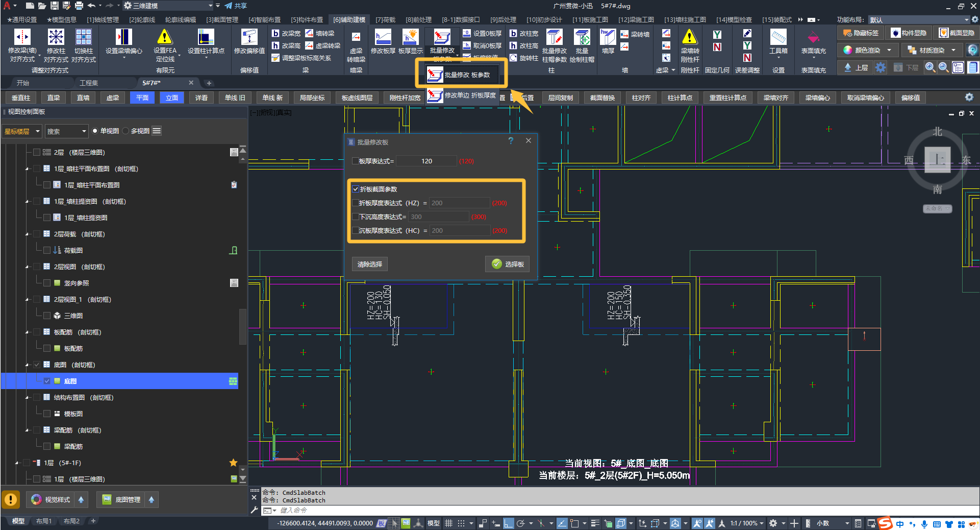Uncheck the 折板截面参数 checkbox

[x=356, y=189]
